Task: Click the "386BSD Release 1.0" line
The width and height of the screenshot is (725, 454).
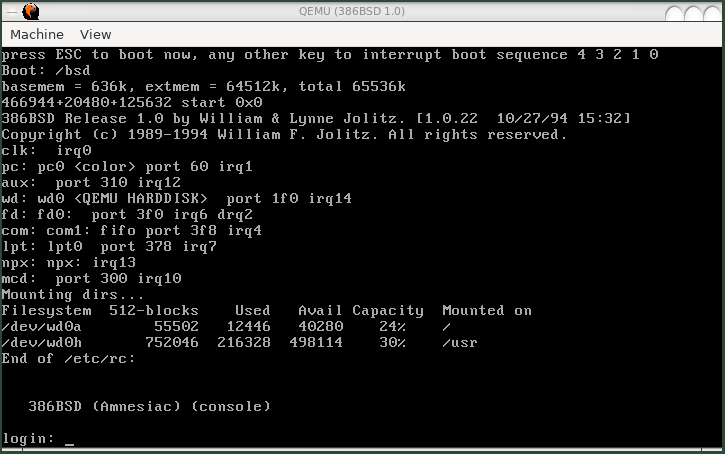Action: (316, 118)
